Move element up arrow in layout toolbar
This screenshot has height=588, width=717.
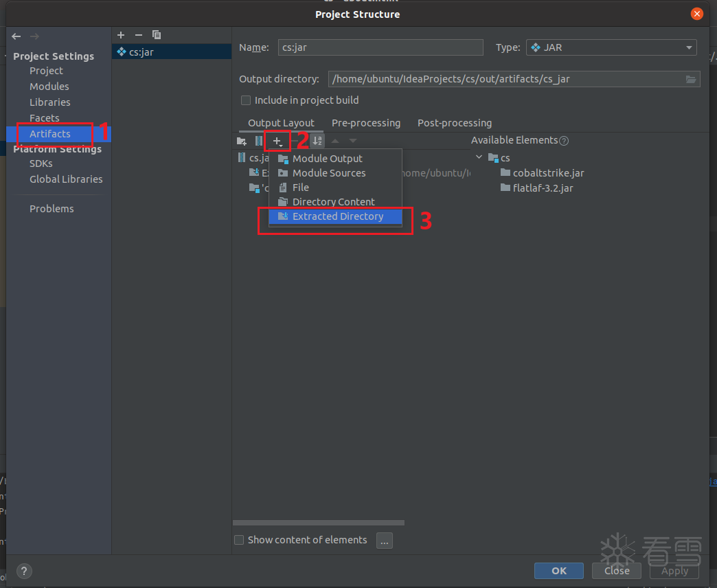pyautogui.click(x=335, y=141)
